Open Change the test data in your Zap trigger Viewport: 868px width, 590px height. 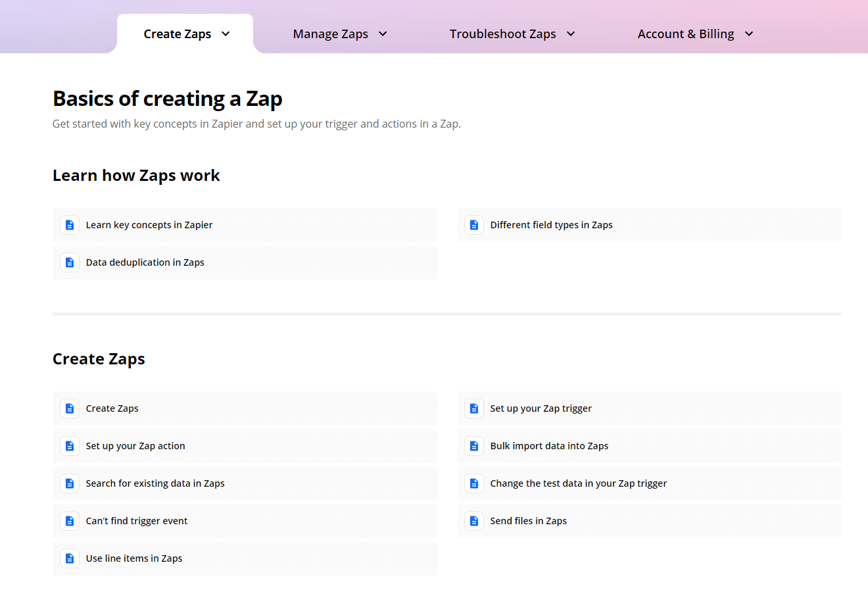click(649, 483)
